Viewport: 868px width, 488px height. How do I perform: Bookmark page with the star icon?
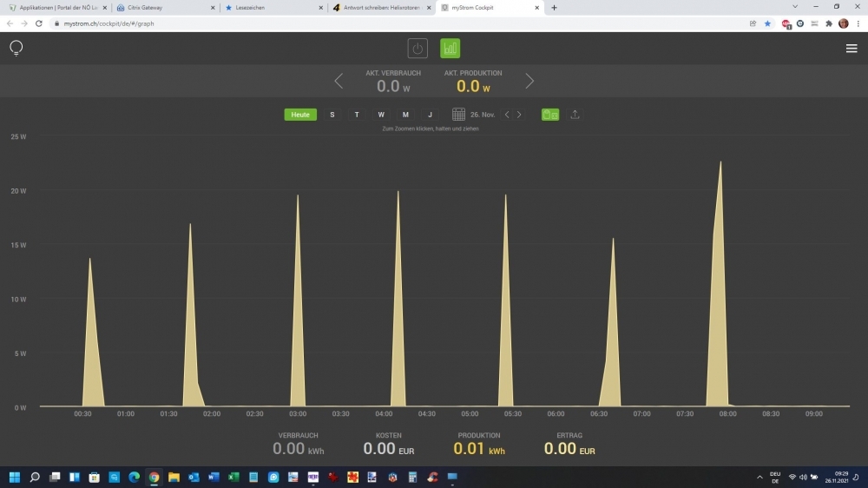click(767, 23)
